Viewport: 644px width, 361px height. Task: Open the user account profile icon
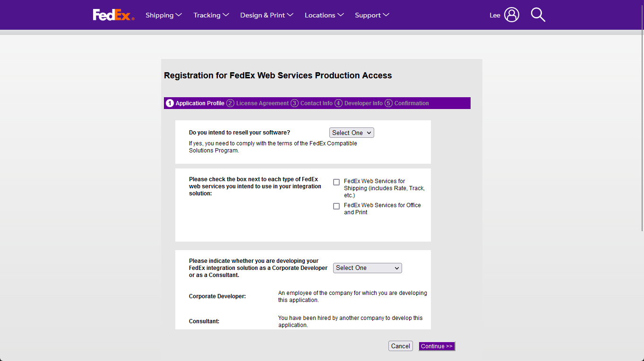(x=511, y=15)
